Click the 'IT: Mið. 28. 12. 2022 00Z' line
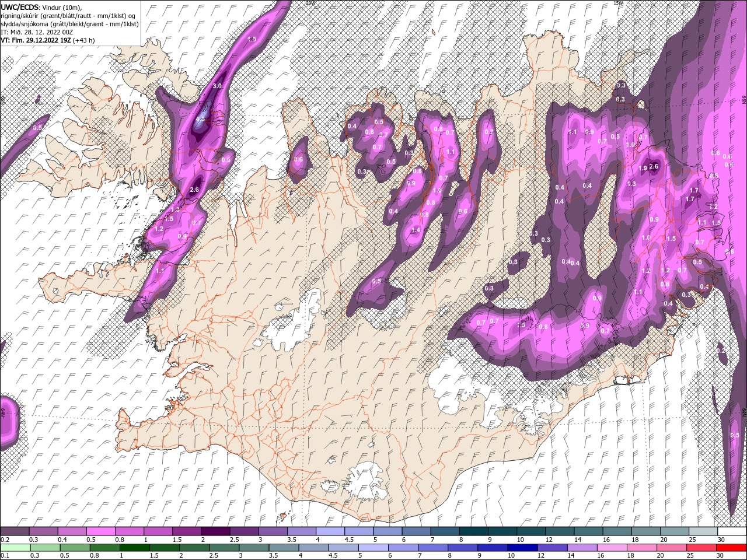Screen dimensions: 747x560 (37, 32)
